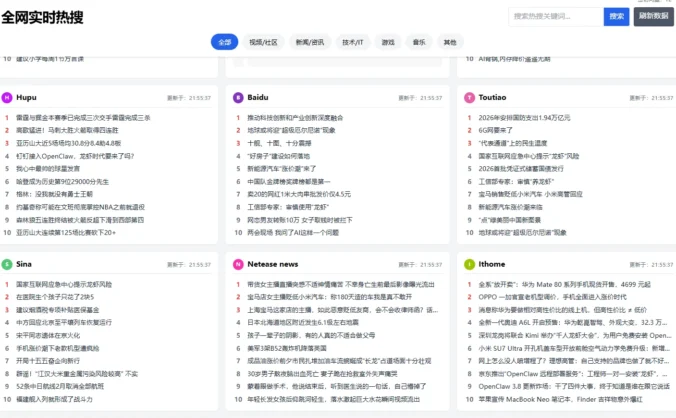The width and height of the screenshot is (676, 418).
Task: Focus the hot search keyword input field
Action: point(556,16)
